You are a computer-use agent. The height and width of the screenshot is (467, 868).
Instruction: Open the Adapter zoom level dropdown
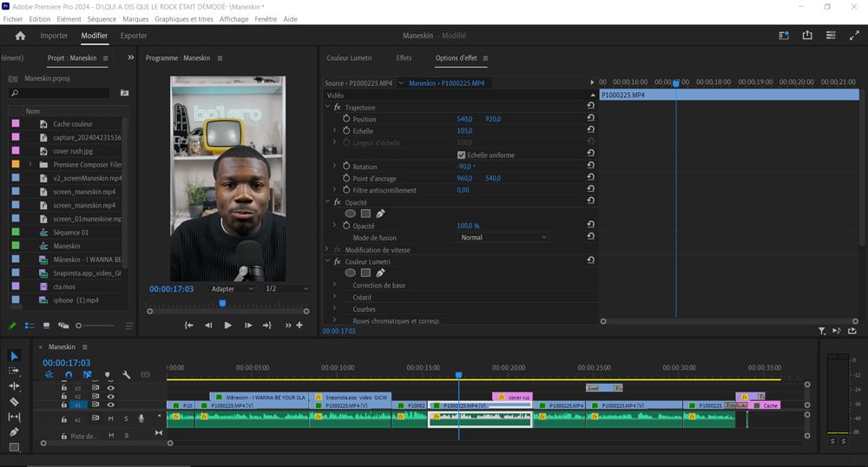click(233, 289)
